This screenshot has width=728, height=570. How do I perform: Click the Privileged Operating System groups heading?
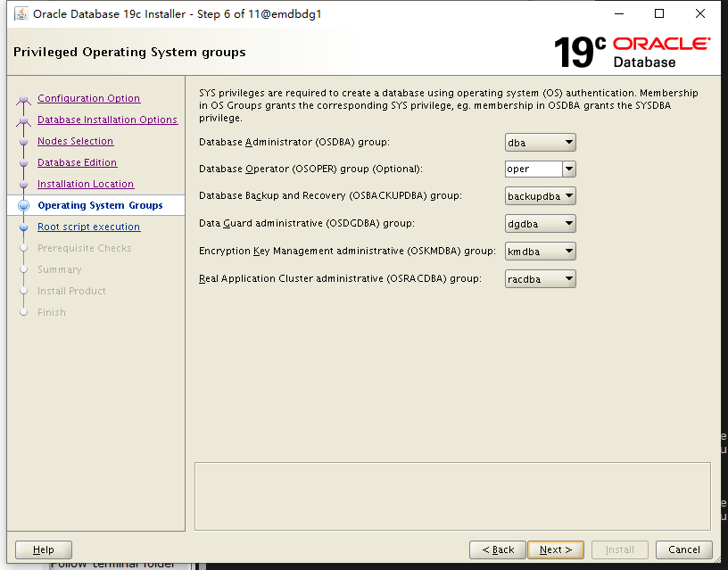pyautogui.click(x=129, y=52)
